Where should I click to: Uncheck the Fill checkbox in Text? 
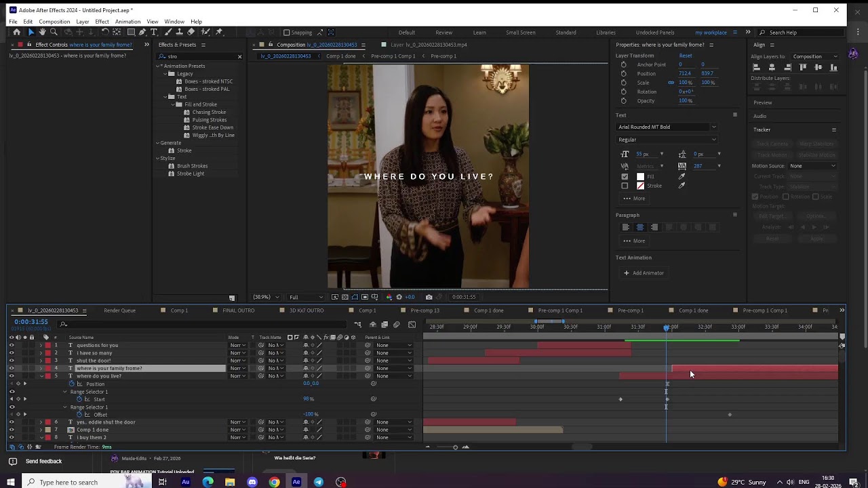[625, 177]
